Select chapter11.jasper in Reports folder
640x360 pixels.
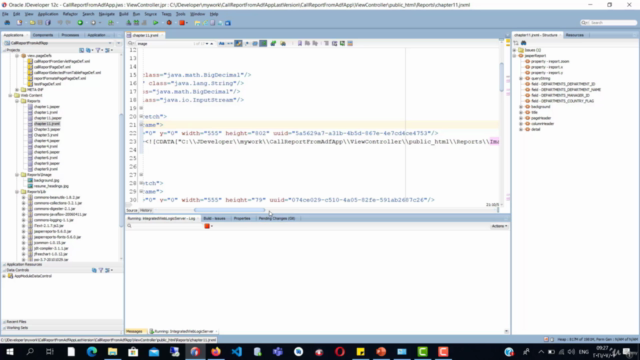tap(47, 118)
